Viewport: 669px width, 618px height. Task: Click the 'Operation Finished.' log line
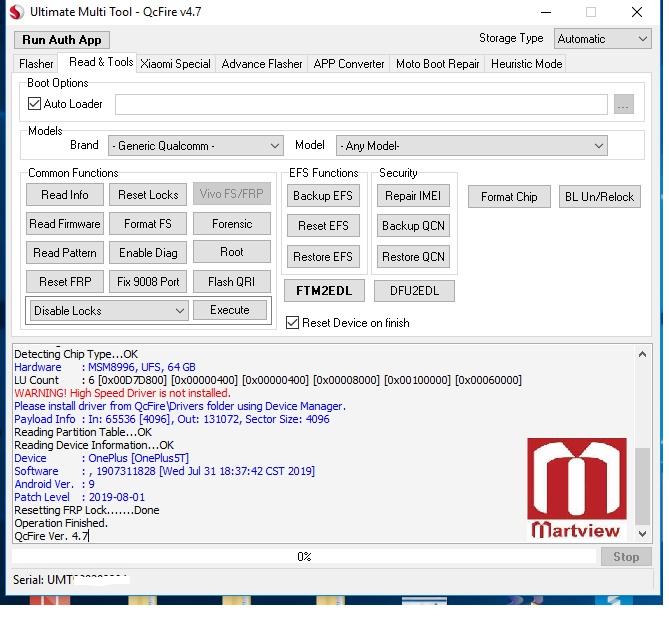tap(61, 523)
